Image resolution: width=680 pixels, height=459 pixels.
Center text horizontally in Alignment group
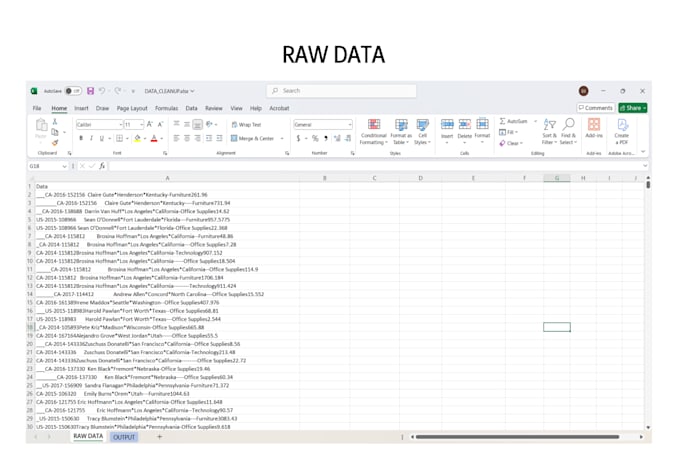[x=187, y=138]
